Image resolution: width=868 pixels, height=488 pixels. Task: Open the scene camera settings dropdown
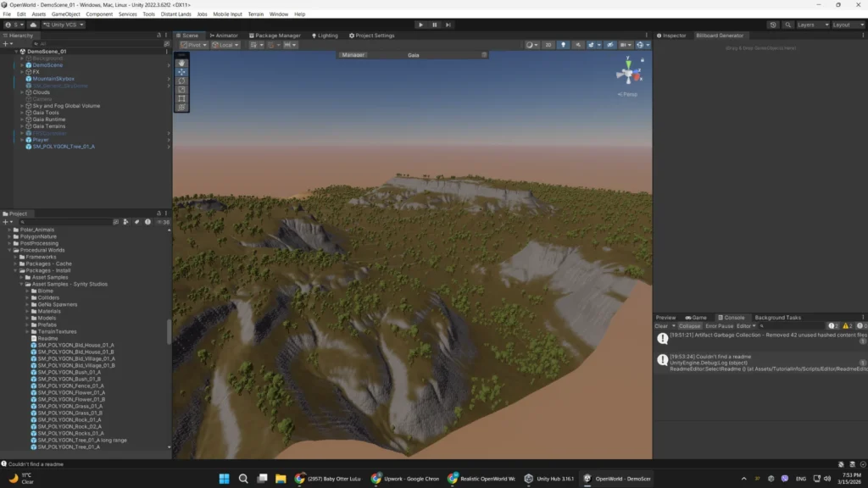626,45
